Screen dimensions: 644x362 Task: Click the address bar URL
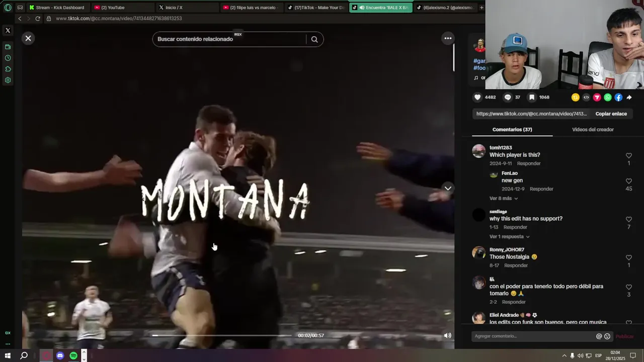pyautogui.click(x=119, y=19)
